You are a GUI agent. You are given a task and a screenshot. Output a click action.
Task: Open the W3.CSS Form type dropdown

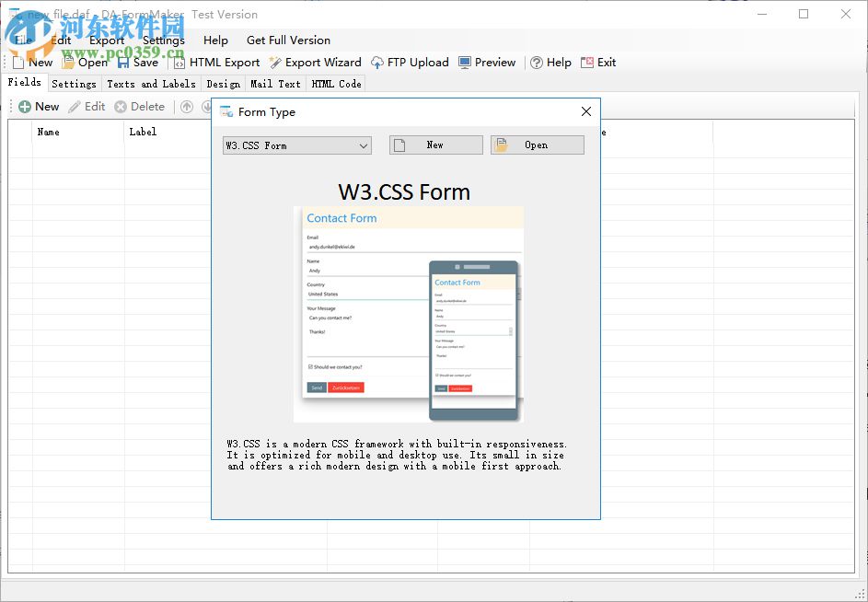296,145
